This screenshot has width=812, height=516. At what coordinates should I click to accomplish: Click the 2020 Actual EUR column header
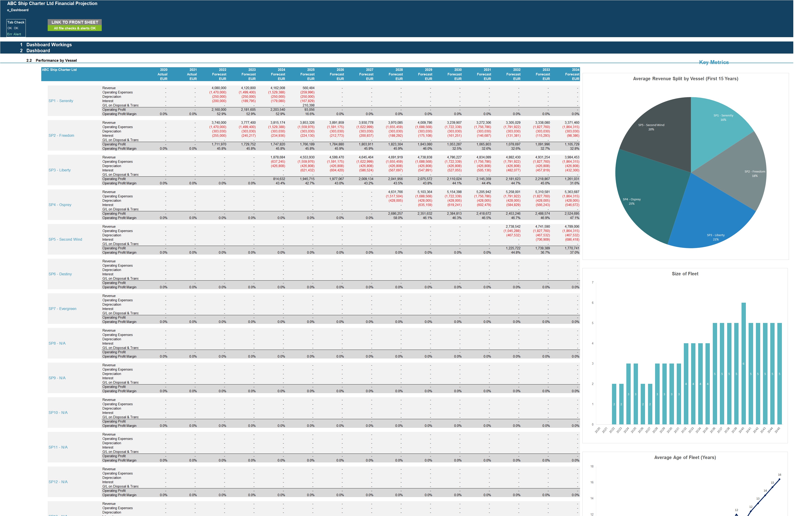click(x=162, y=74)
